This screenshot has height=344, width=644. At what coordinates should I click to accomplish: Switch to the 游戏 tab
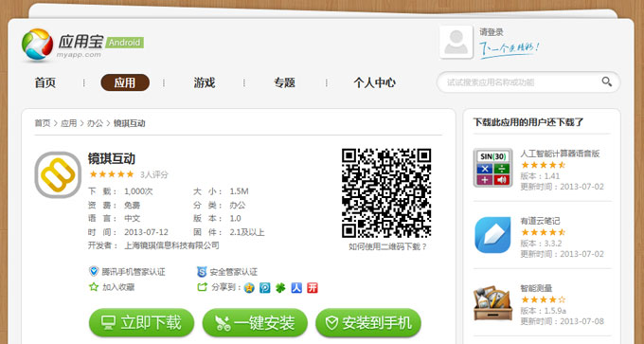(x=205, y=82)
